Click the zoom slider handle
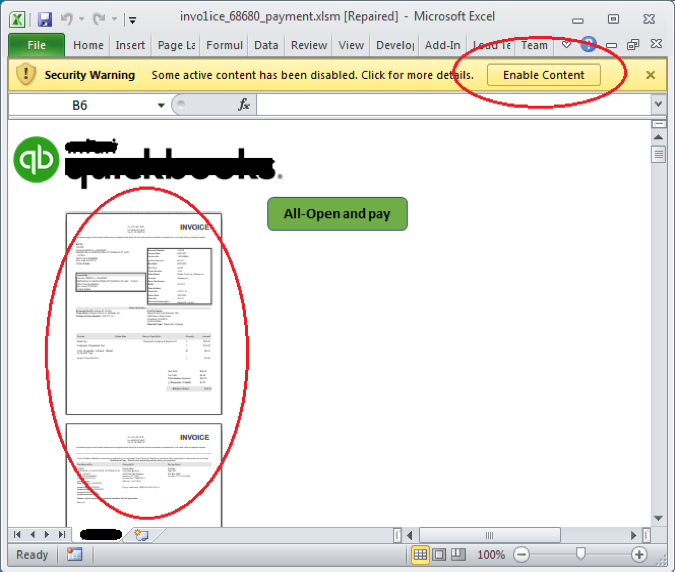This screenshot has height=572, width=675. pyautogui.click(x=581, y=555)
